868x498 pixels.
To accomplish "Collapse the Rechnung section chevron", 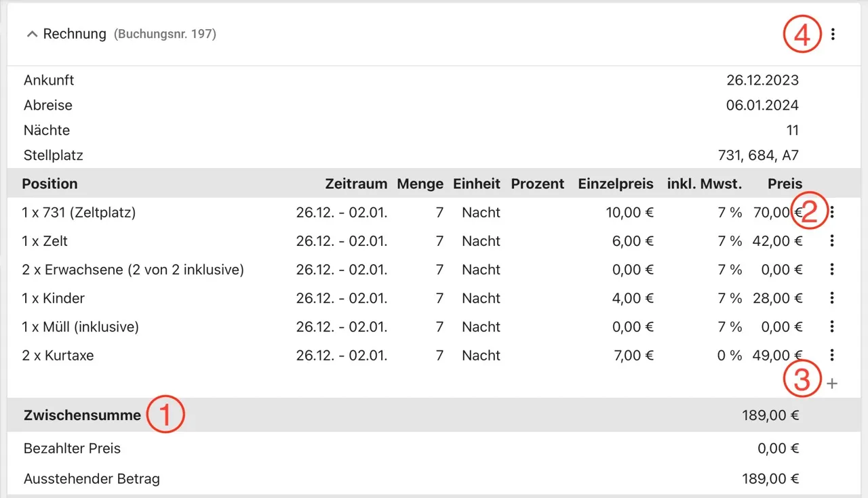I will (31, 34).
